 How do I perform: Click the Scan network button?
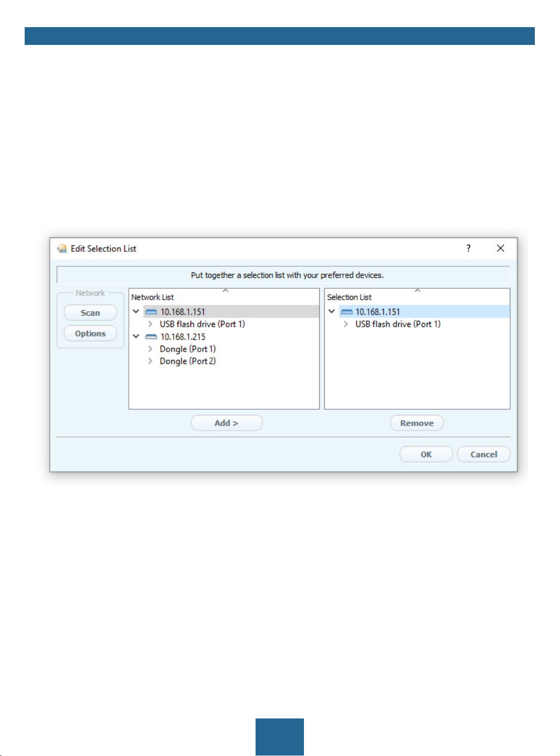(90, 313)
